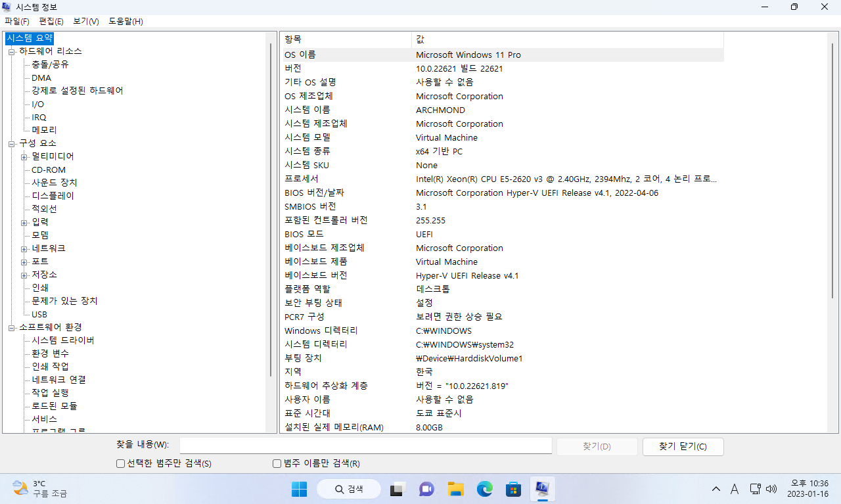Open the 보기(V) menu
This screenshot has width=841, height=504.
(x=86, y=21)
